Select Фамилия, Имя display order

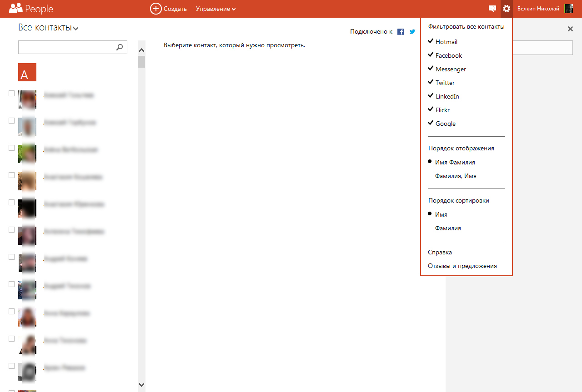tap(456, 176)
